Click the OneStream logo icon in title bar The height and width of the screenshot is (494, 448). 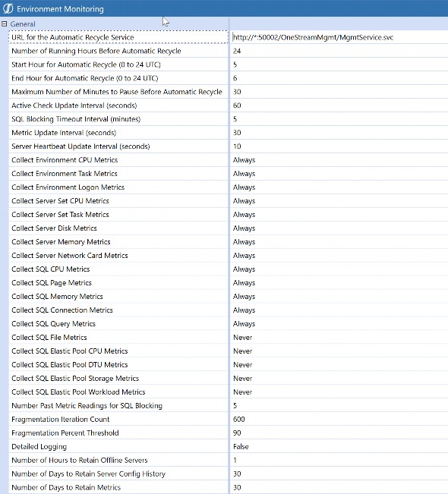(8, 8)
